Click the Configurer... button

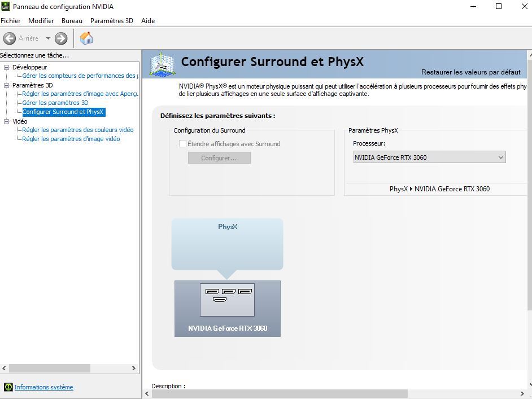point(219,157)
